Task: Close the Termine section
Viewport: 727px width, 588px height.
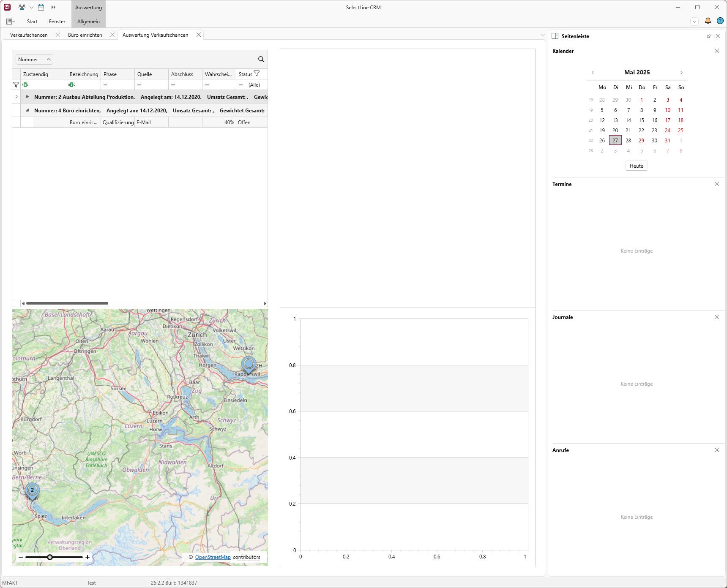Action: [x=717, y=184]
